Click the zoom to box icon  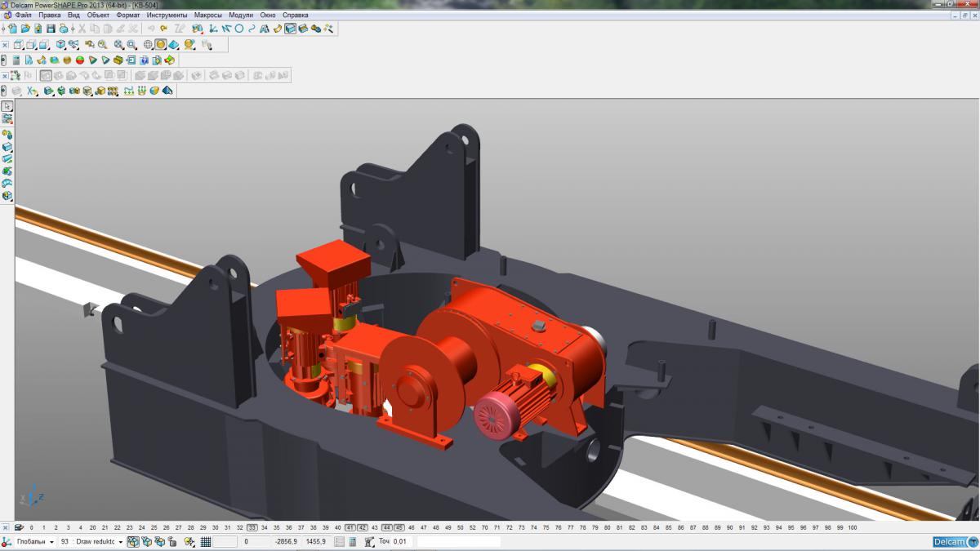pos(131,45)
